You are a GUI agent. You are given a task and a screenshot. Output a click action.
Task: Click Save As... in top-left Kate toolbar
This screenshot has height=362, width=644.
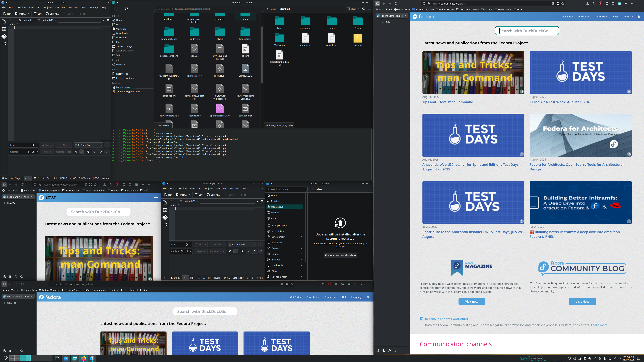(52, 14)
